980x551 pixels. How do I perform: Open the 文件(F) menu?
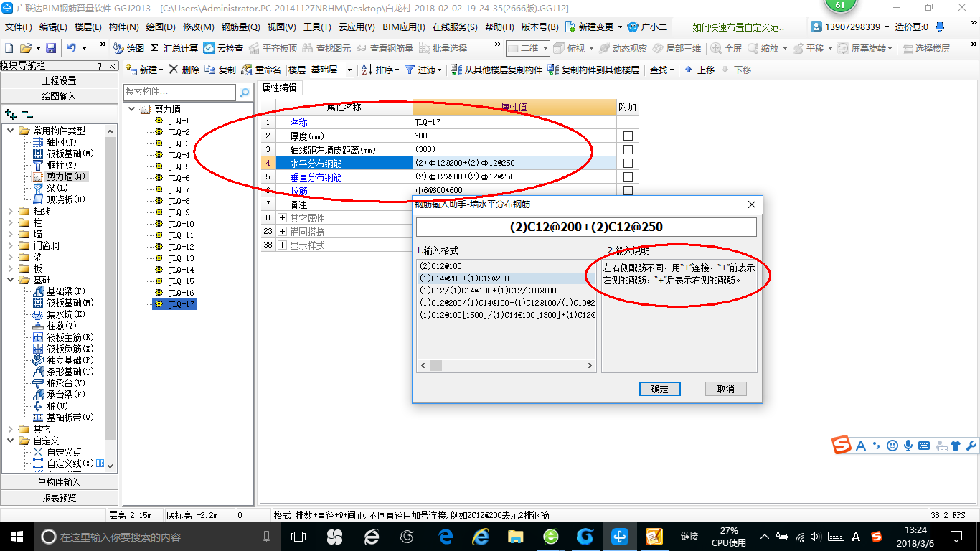[x=18, y=27]
